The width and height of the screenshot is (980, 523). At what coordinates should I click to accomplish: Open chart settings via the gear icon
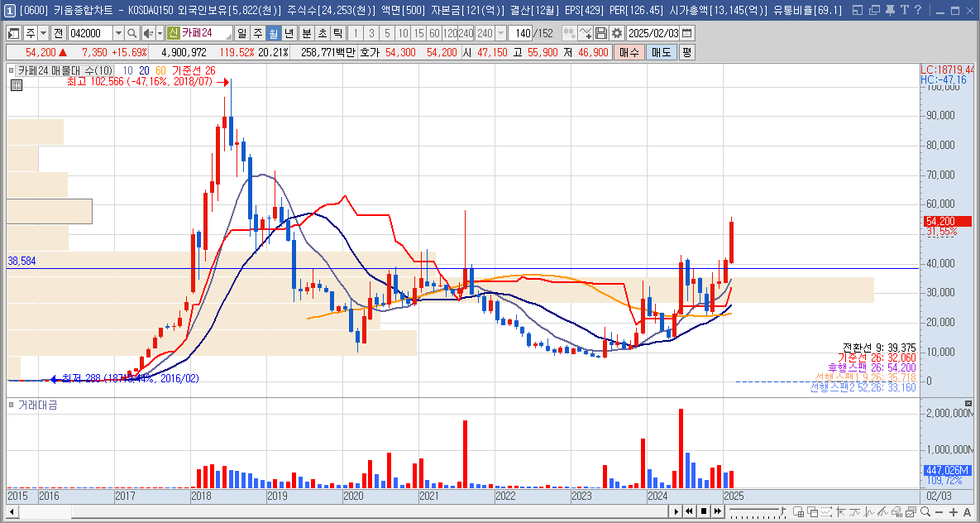pos(617,33)
